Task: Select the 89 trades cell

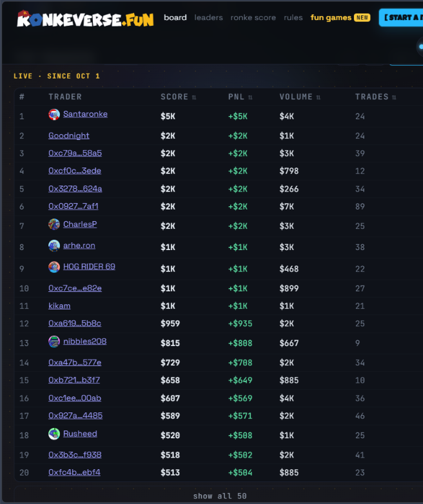Action: [x=360, y=206]
